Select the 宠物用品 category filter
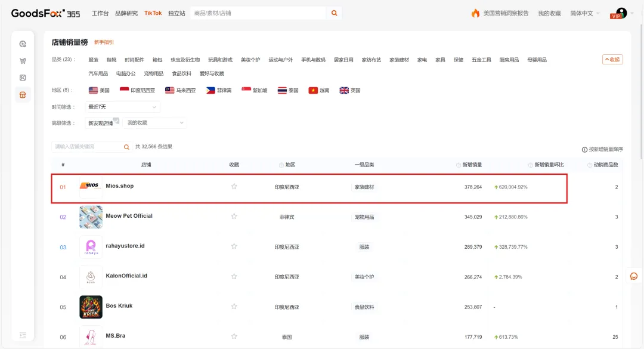The width and height of the screenshot is (644, 349). (154, 73)
